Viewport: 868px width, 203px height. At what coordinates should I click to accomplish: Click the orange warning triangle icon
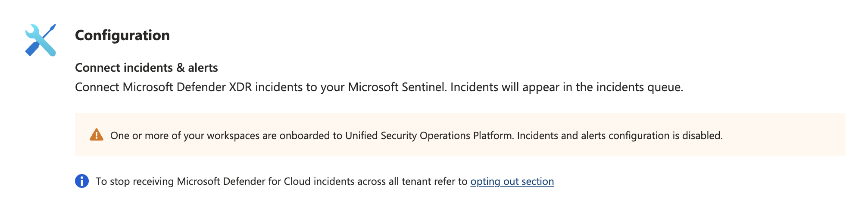pyautogui.click(x=96, y=135)
